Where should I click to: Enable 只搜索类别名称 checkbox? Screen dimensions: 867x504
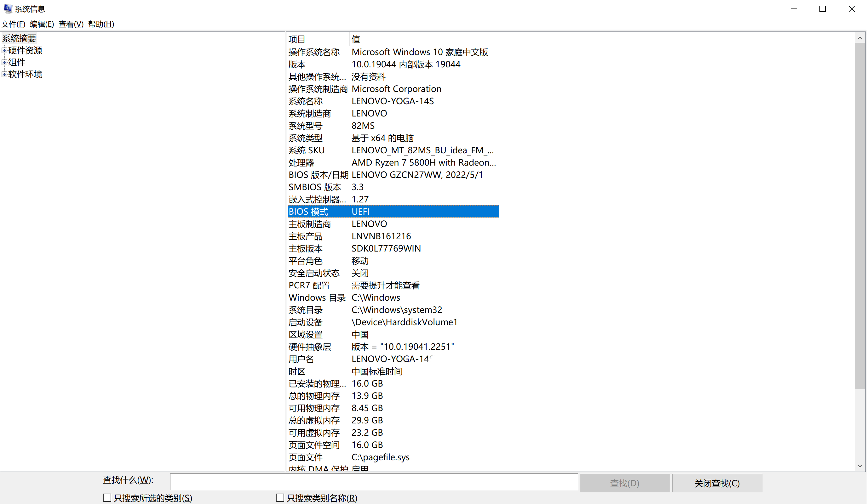(x=280, y=497)
